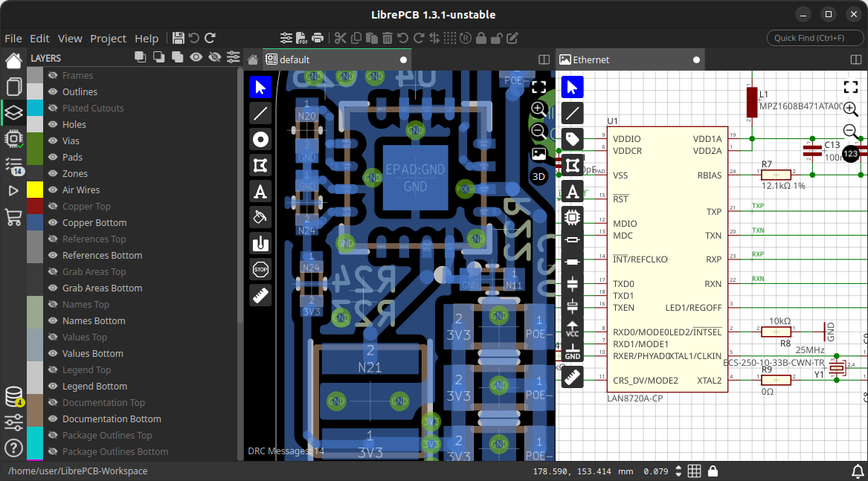Zoom in on the schematic view
This screenshot has height=481, width=868.
click(851, 109)
